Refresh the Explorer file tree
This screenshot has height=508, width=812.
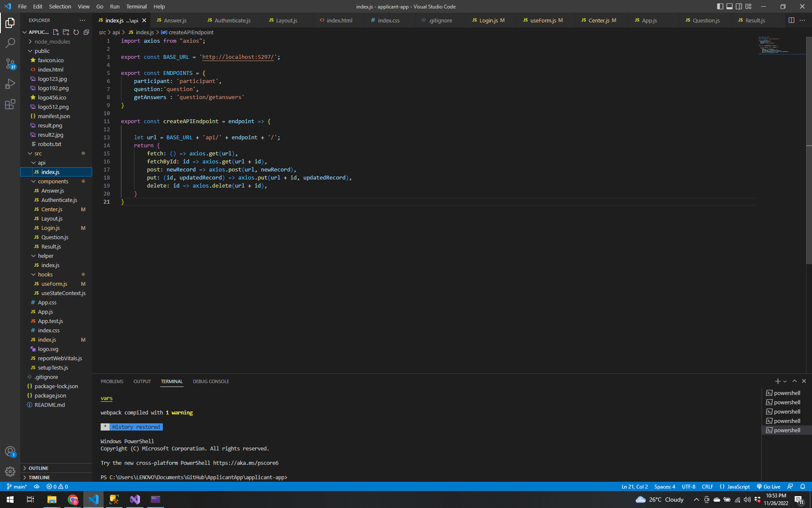point(76,32)
